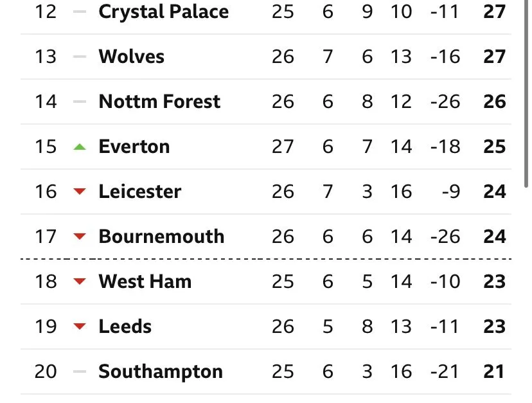Click Crystal Palace's grey no-change dash
This screenshot has height=403, width=532.
tap(80, 12)
